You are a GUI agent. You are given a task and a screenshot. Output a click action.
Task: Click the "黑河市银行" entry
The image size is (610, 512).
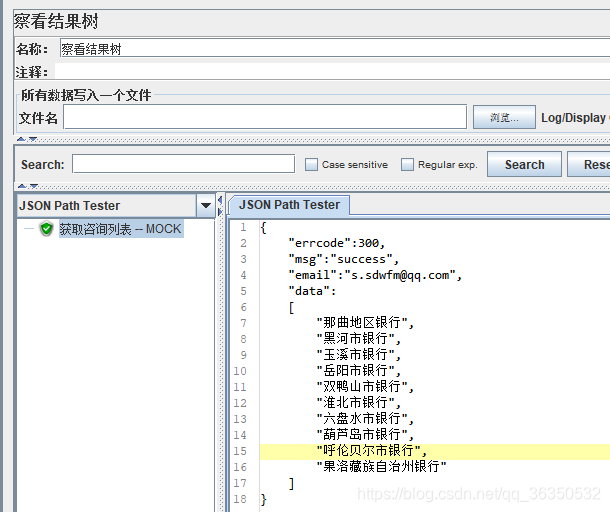pos(358,338)
